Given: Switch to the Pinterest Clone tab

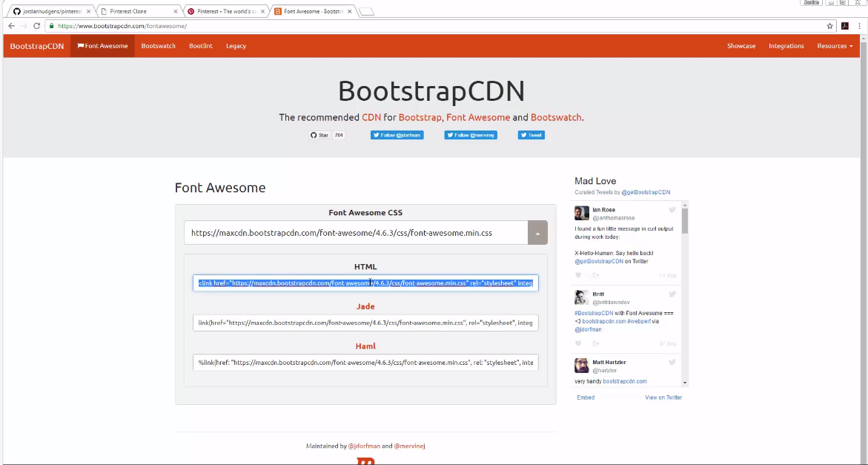Looking at the screenshot, I should tap(136, 11).
